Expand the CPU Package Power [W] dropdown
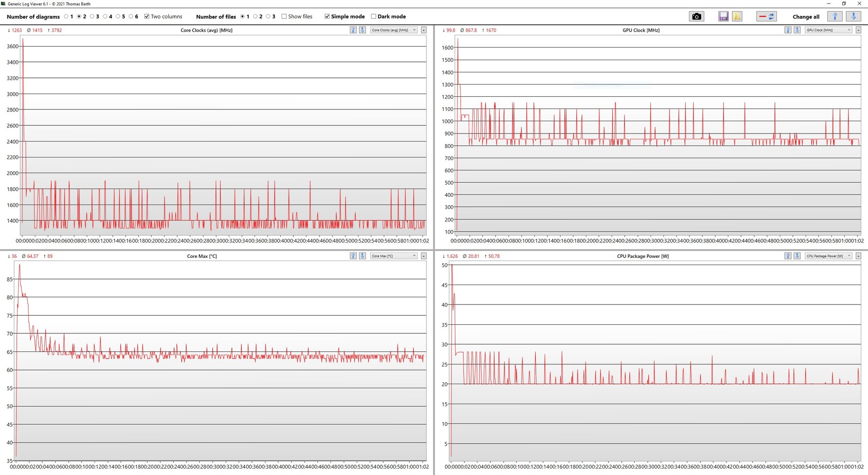 point(829,256)
